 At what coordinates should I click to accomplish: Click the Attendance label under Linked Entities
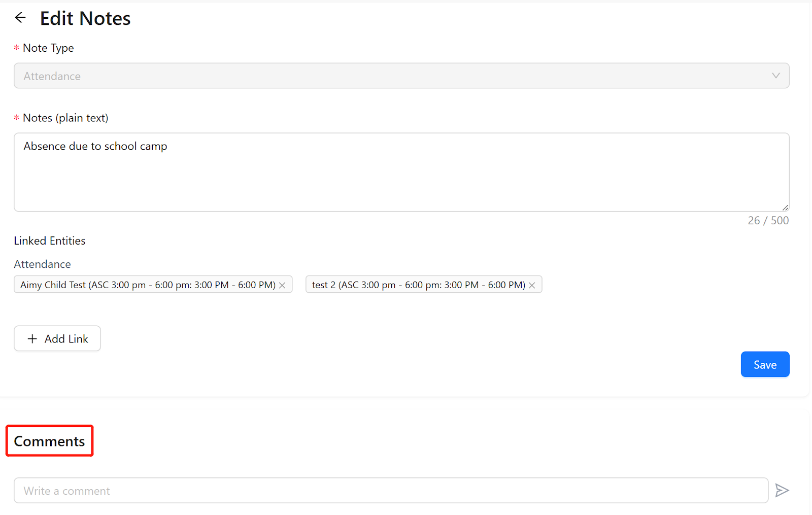coord(42,264)
